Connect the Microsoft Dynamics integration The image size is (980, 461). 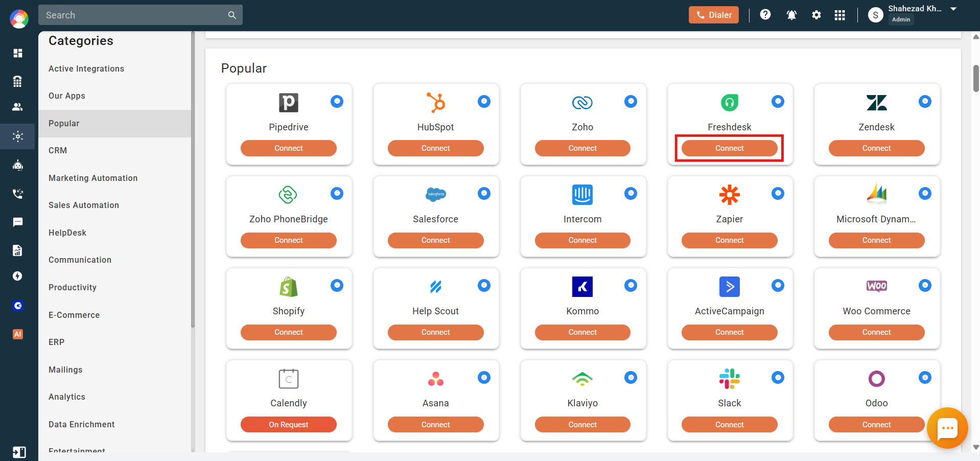877,240
